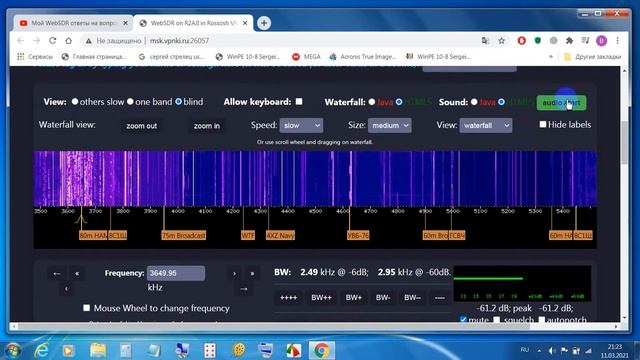Open browser home page icon
This screenshot has width=640, height=360.
click(69, 40)
